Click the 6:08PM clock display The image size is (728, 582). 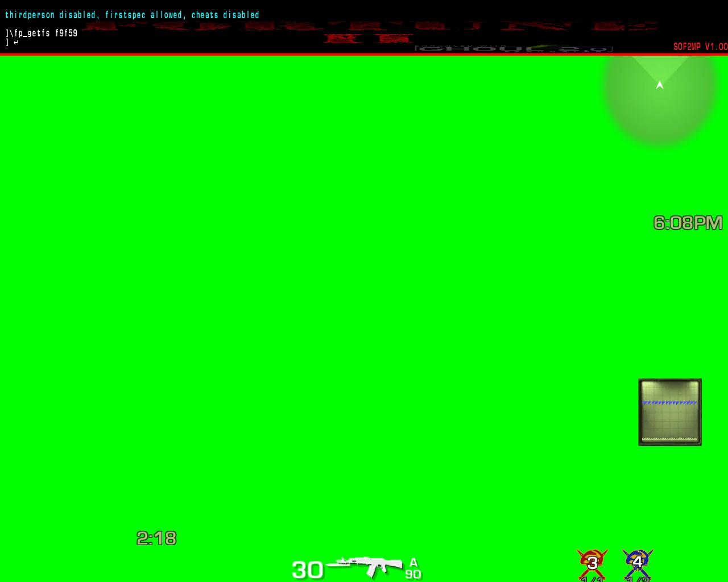688,223
